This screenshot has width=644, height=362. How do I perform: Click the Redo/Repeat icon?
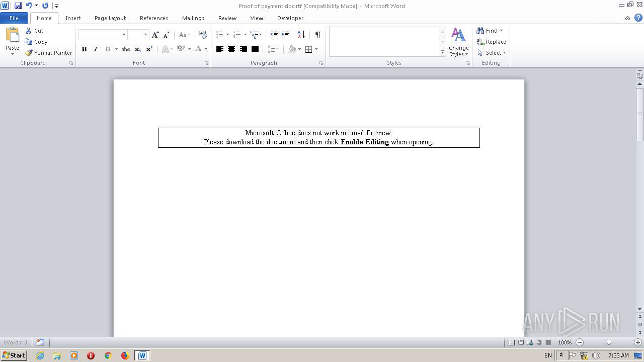click(45, 6)
